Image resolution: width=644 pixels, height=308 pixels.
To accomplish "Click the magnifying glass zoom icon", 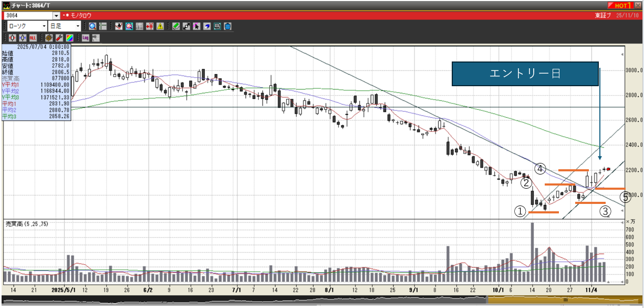I will coord(92,26).
